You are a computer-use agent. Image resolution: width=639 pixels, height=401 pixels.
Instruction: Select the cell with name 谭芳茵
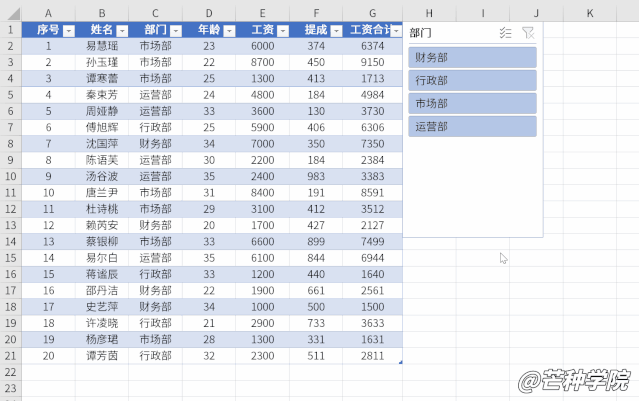coord(102,355)
